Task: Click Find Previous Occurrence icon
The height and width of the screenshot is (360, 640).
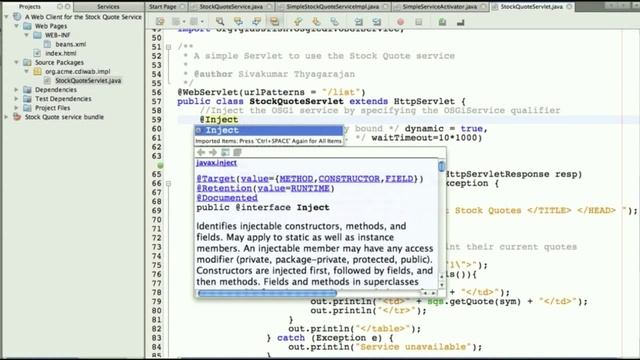Action: 238,22
